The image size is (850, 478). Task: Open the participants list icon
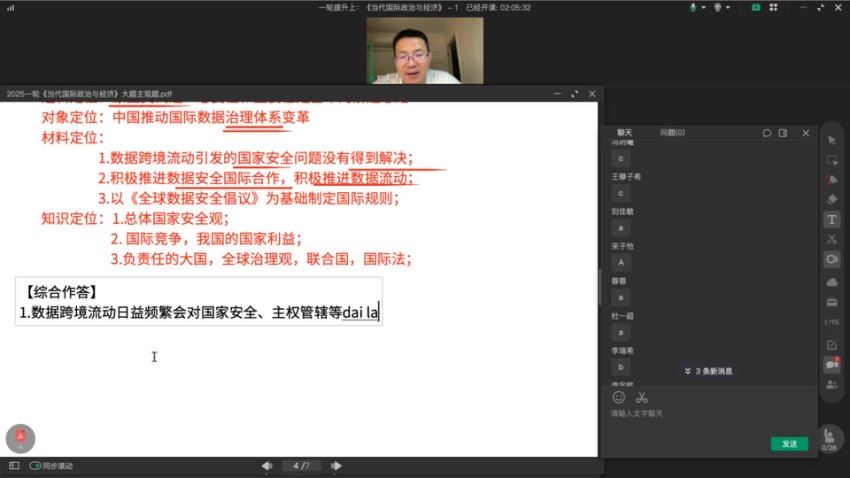coord(832,384)
